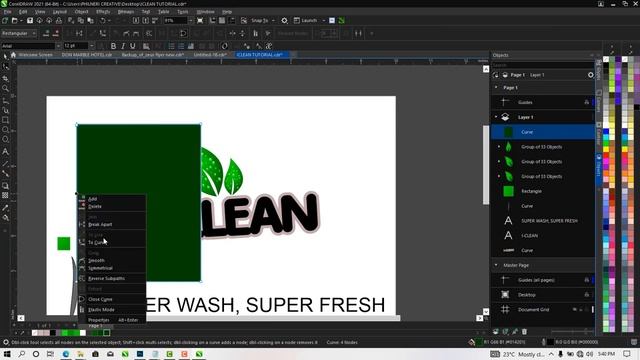Open the zoom level dropdown showing 91%

(x=191, y=20)
